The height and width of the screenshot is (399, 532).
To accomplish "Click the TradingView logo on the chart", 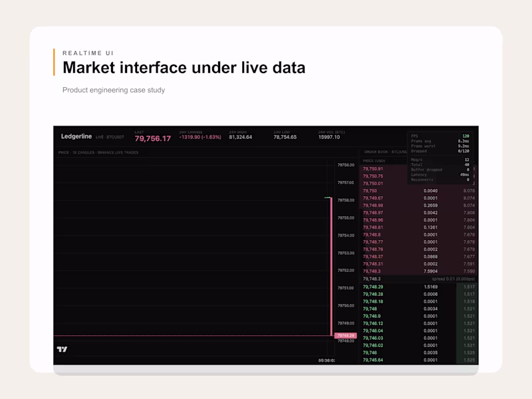I will click(x=62, y=349).
